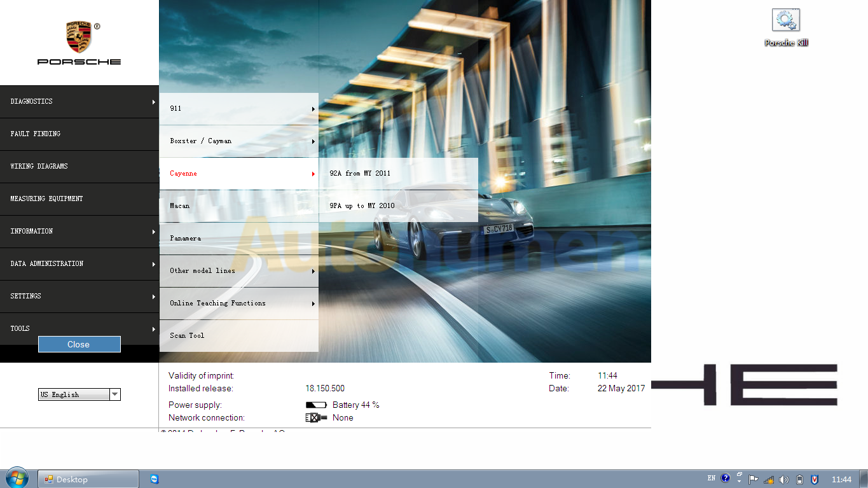Open the DATA ADMINISTRATION menu
The image size is (868, 488).
click(x=79, y=264)
